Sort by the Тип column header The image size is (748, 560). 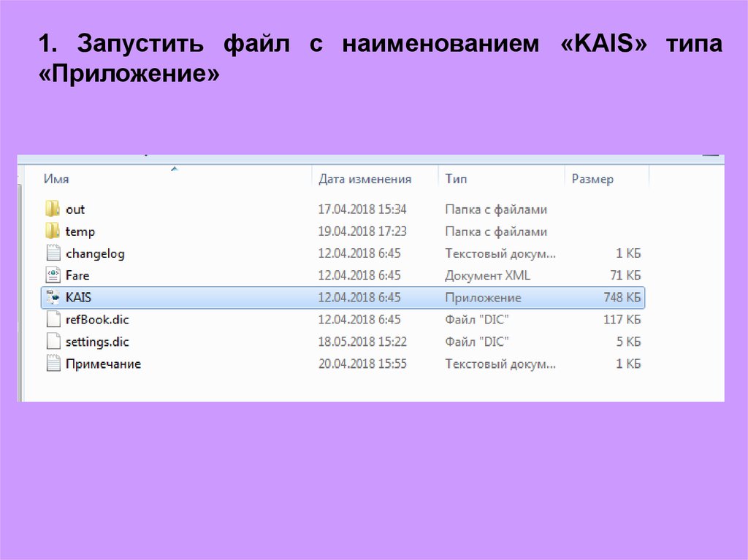point(456,179)
